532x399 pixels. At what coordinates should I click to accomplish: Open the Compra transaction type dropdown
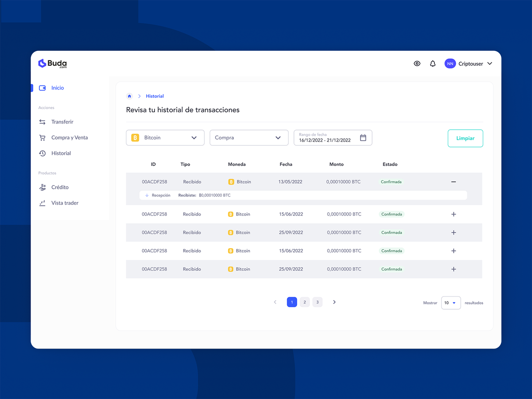coord(249,138)
